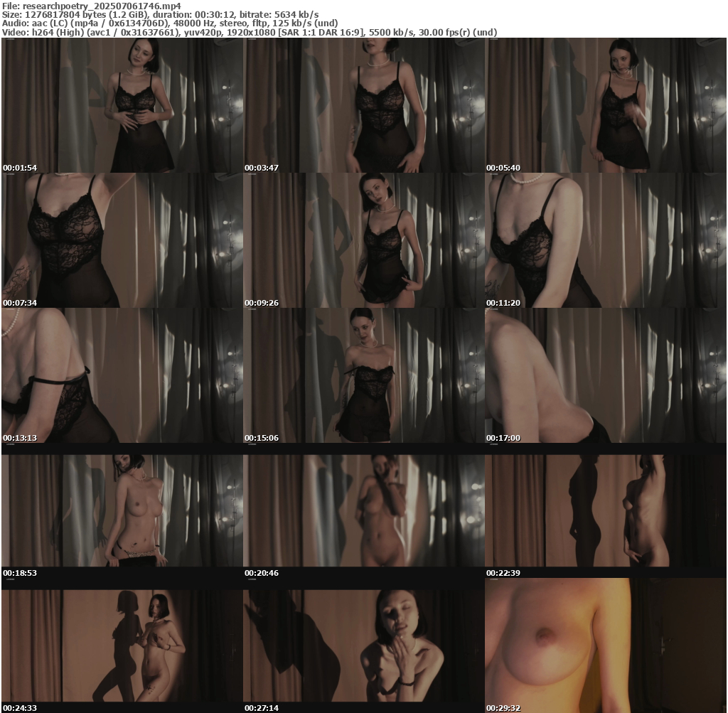Click the '00:15:06' timestamp label
The image size is (728, 713).
tap(262, 438)
